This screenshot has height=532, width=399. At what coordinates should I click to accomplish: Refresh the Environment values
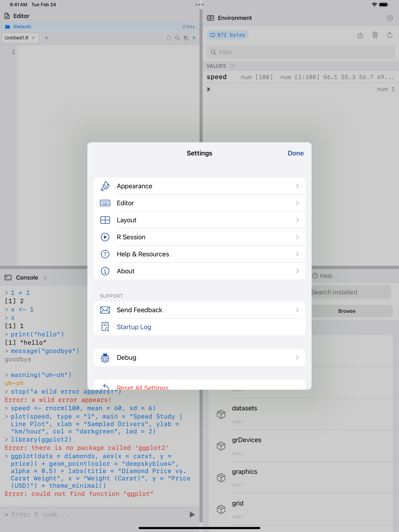click(x=390, y=35)
